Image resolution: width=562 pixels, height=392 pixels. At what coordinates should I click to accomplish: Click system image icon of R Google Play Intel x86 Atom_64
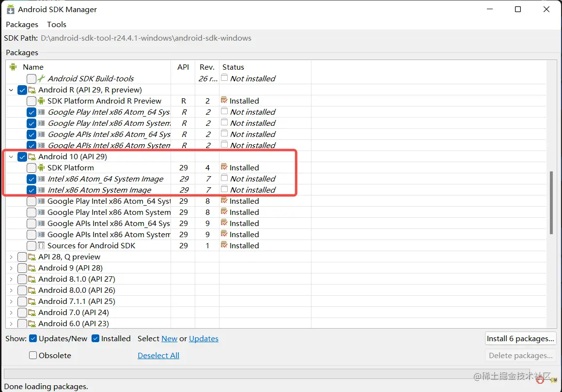coord(41,112)
